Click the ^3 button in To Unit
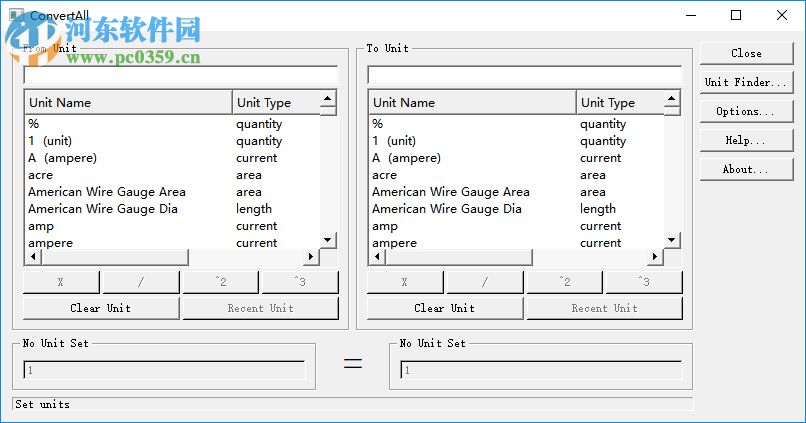This screenshot has width=806, height=423. pyautogui.click(x=644, y=282)
